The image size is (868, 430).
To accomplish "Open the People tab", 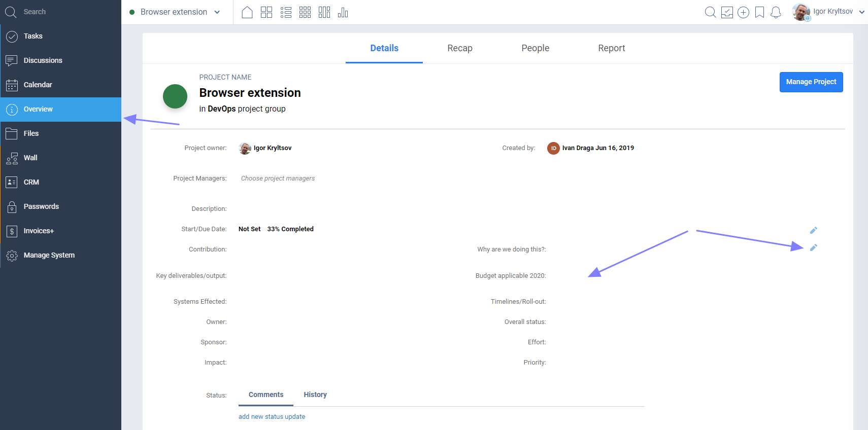I will tap(535, 48).
